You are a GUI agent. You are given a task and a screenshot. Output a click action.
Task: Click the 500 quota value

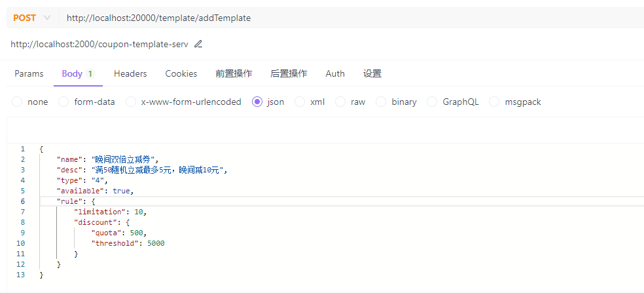tap(136, 233)
